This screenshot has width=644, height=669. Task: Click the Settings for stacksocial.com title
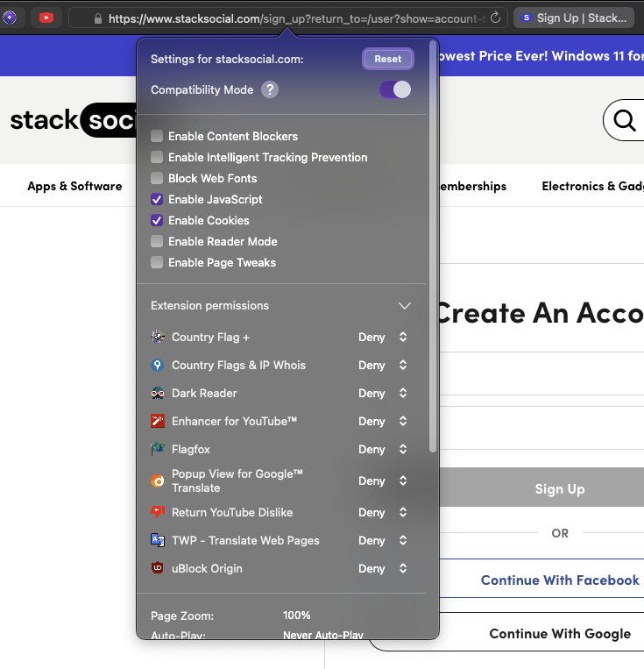click(227, 59)
